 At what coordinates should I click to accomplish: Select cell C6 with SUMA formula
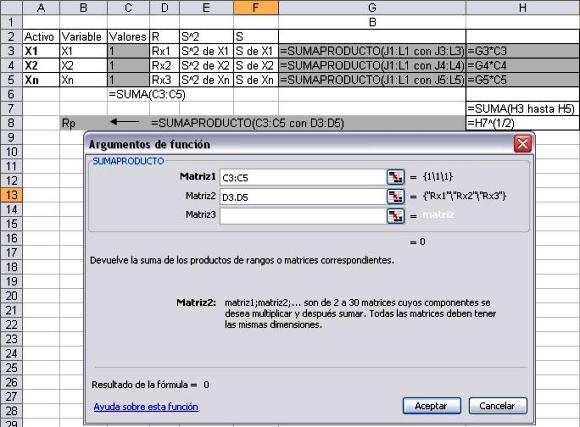tap(128, 94)
